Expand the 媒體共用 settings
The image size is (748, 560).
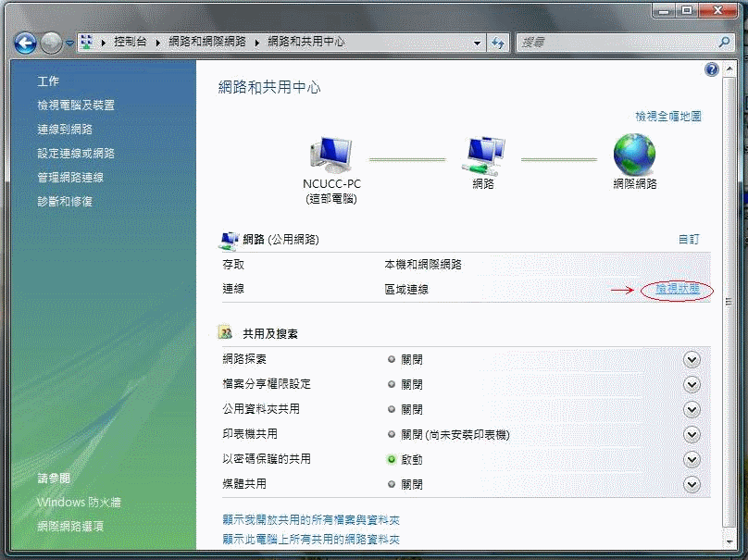(x=691, y=484)
